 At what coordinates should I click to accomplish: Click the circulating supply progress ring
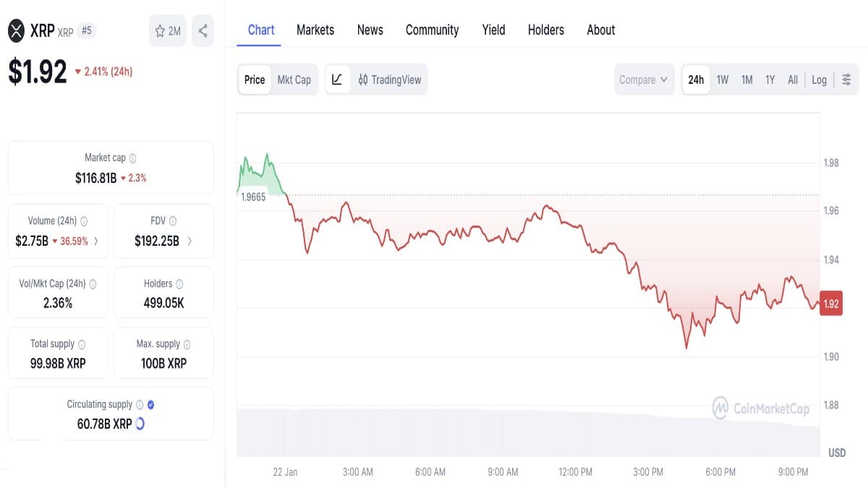click(140, 424)
